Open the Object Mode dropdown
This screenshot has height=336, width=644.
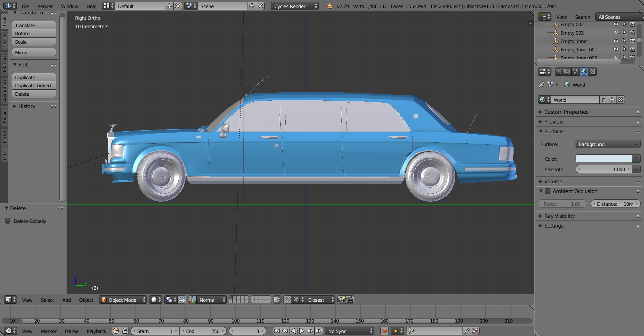coord(123,300)
